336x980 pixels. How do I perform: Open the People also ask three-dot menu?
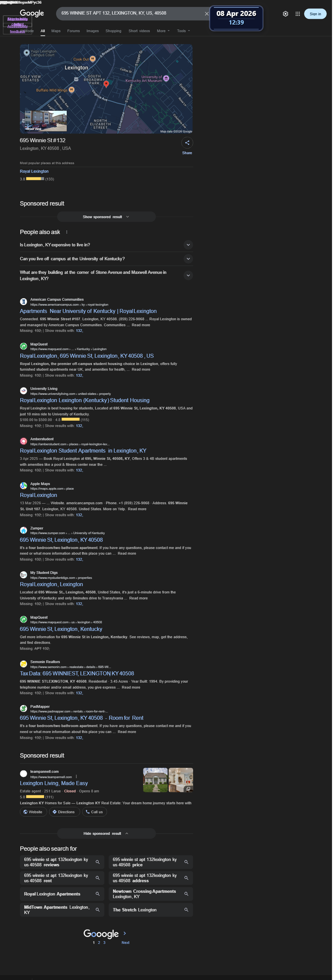pos(67,232)
